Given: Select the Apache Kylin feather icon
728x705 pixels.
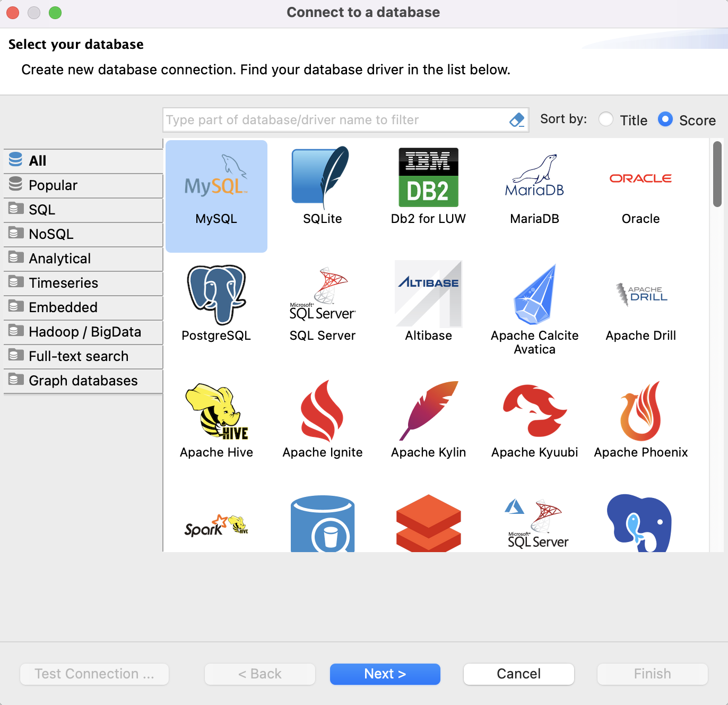Looking at the screenshot, I should click(x=428, y=412).
